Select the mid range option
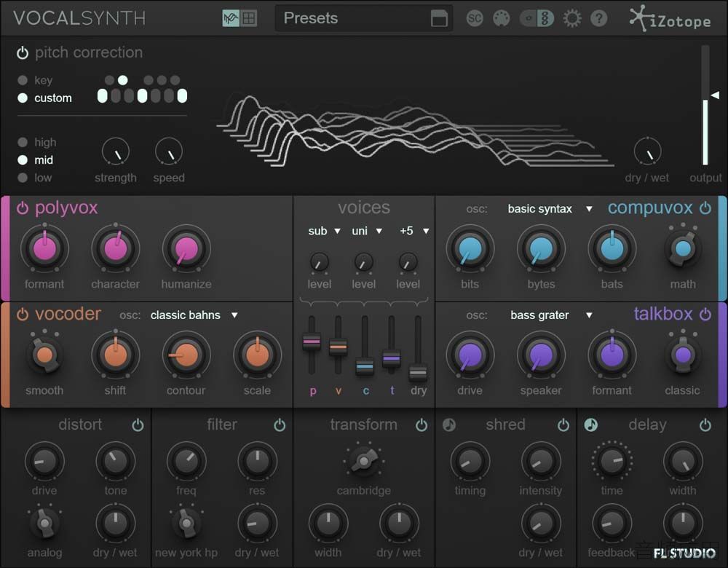This screenshot has width=728, height=568. click(x=23, y=159)
